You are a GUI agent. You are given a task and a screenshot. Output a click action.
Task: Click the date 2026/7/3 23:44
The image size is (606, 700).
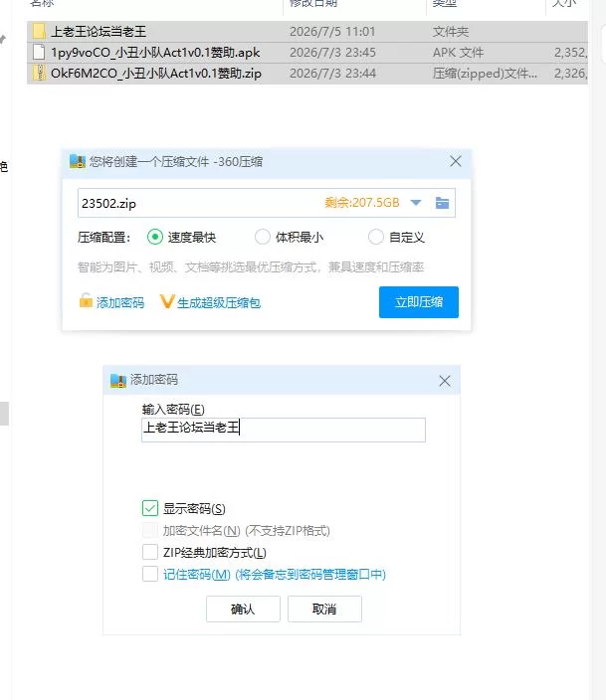[332, 74]
